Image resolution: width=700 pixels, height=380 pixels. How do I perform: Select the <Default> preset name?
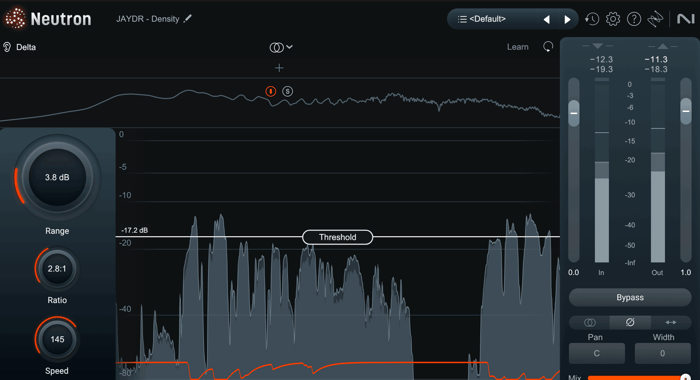(488, 19)
